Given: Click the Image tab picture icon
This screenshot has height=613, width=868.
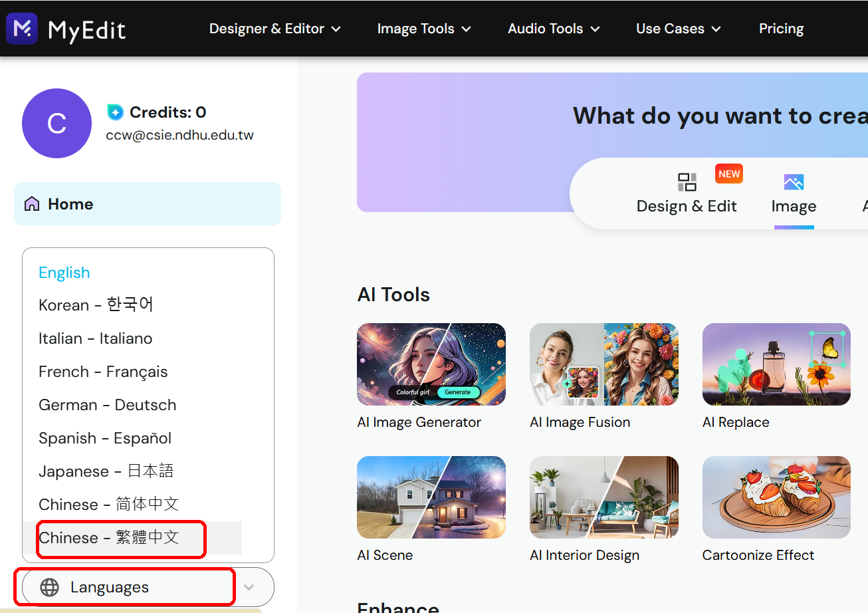Looking at the screenshot, I should [x=794, y=182].
